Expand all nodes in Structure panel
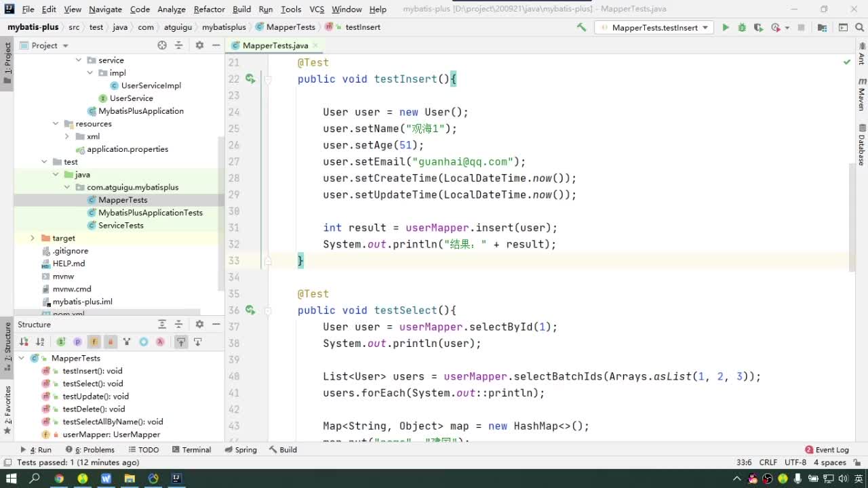Screen dimensions: 868x488 point(162,325)
